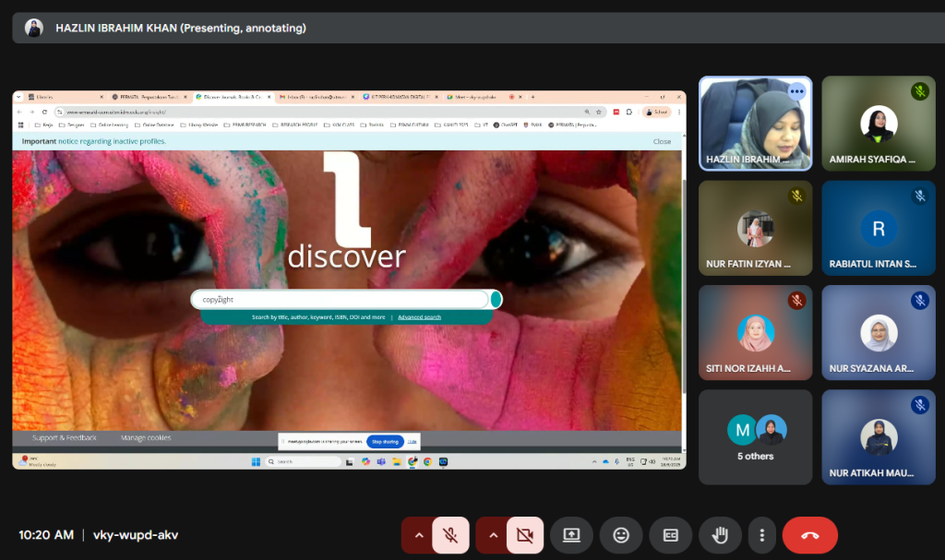Click the browser back arrow
Image resolution: width=945 pixels, height=560 pixels.
(19, 113)
